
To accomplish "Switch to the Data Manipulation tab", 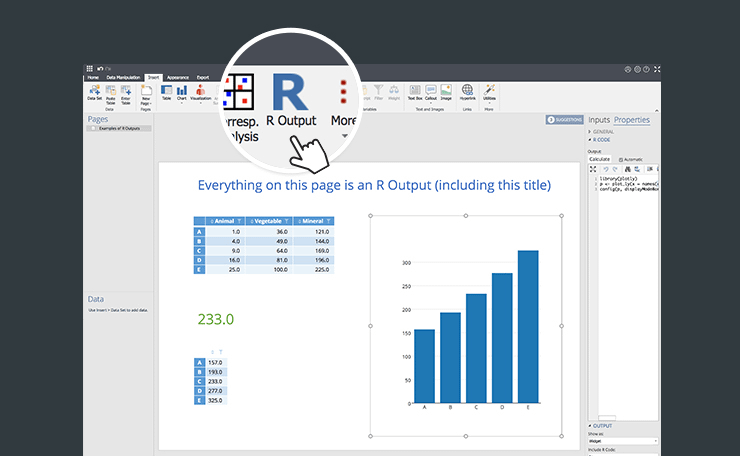I will 123,77.
